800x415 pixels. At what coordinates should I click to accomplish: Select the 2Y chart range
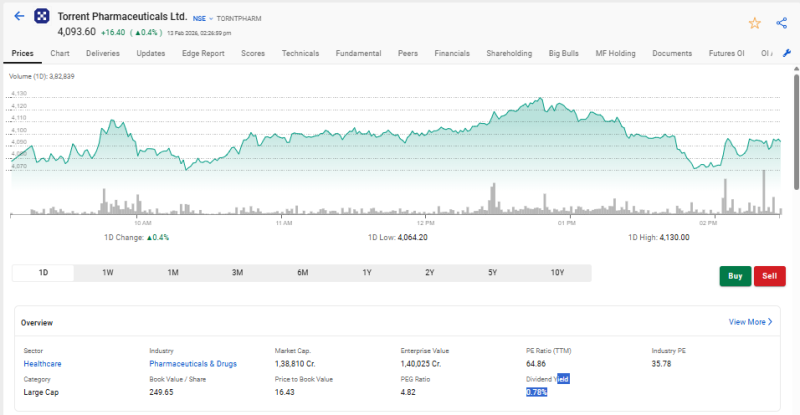pos(430,273)
